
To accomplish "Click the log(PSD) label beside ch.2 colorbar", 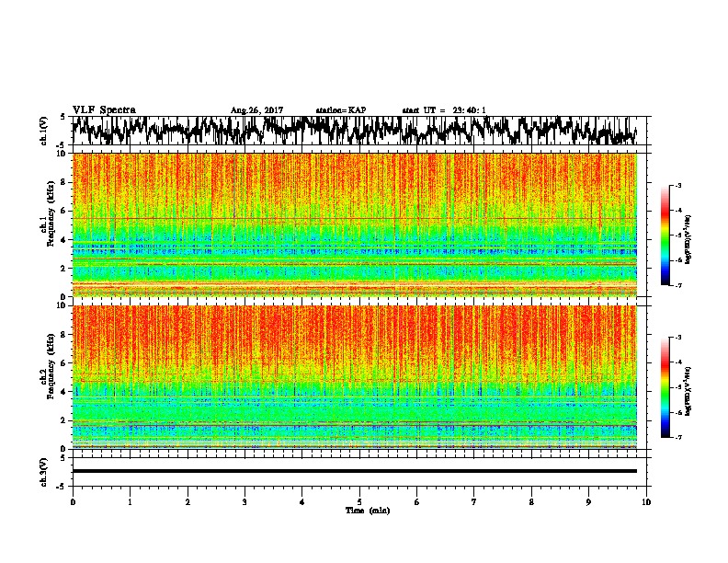I will coord(688,391).
